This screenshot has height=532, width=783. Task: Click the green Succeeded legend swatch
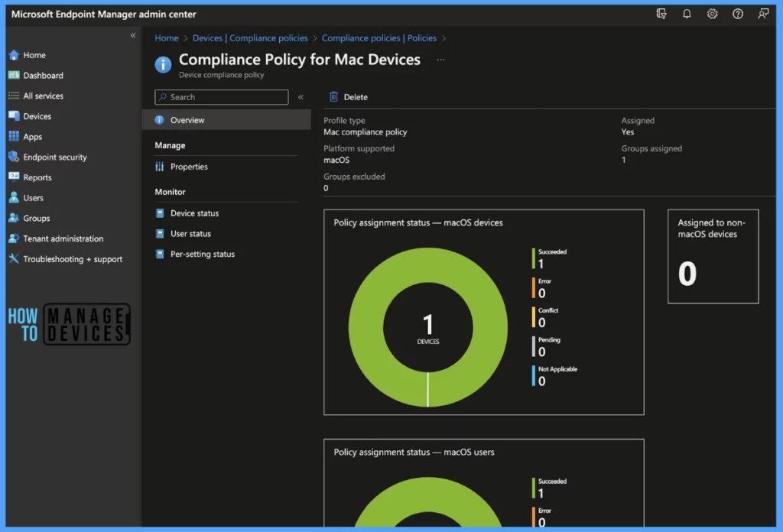click(534, 258)
